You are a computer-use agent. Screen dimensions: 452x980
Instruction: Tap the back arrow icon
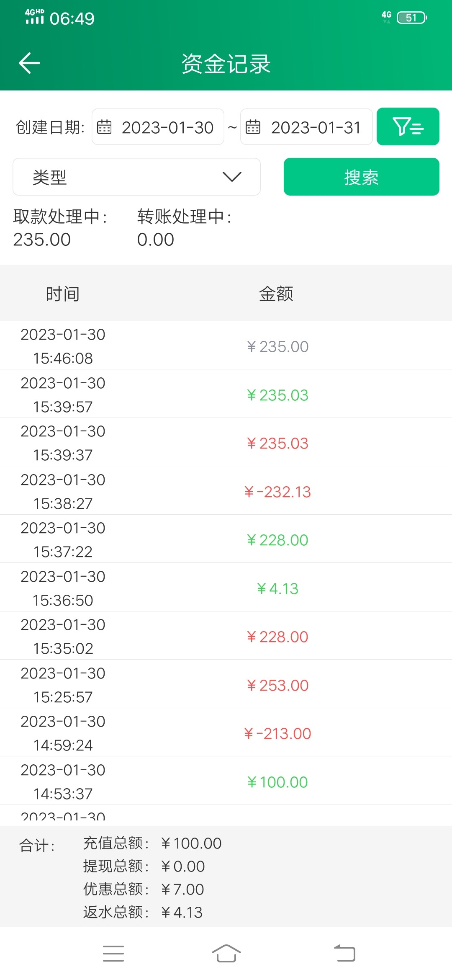tap(29, 63)
